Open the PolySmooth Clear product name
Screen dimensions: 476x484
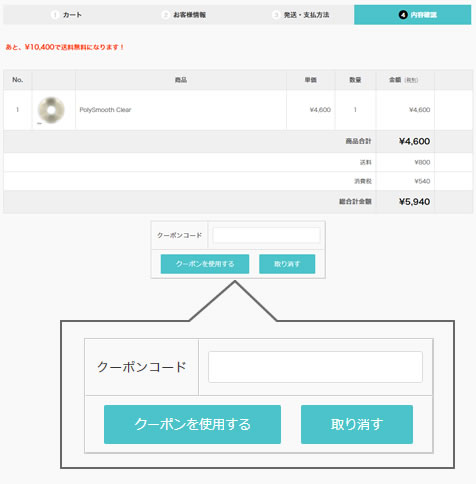tap(105, 110)
